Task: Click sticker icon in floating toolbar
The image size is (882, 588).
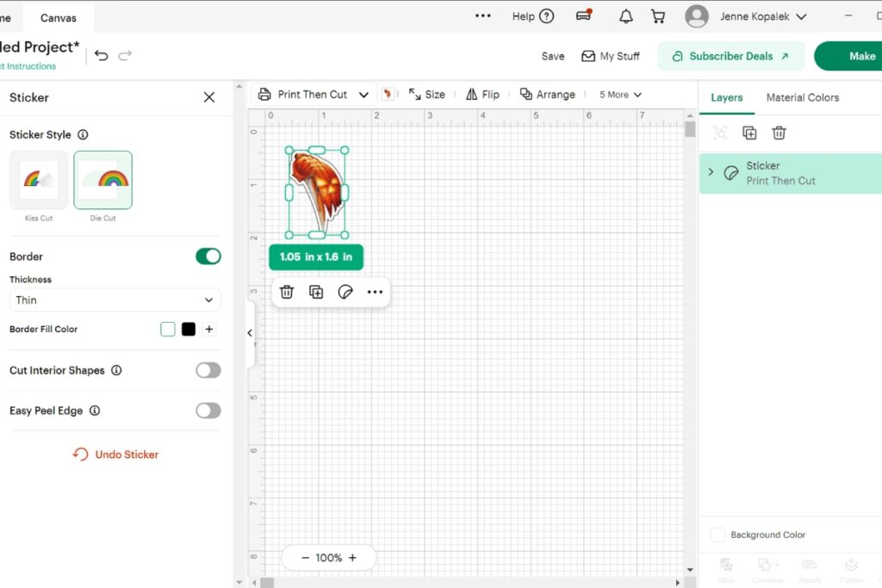Action: click(x=345, y=292)
